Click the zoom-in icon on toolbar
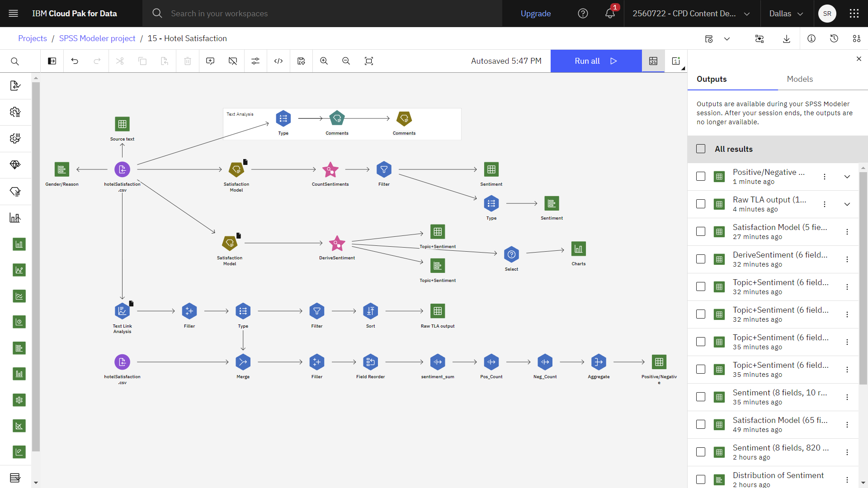868x488 pixels. (324, 61)
